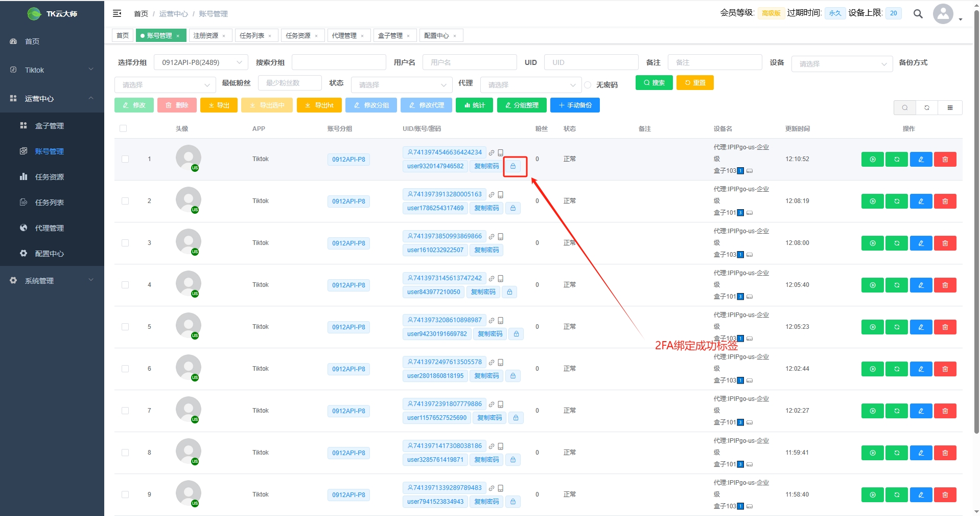This screenshot has height=516, width=980.
Task: Click the green refresh button for row 2
Action: (897, 201)
